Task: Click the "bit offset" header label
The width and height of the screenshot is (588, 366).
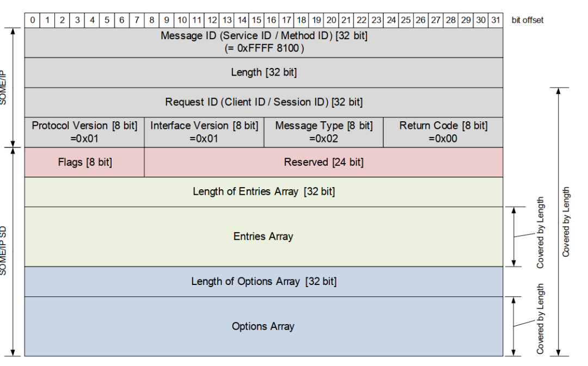Action: coord(527,20)
